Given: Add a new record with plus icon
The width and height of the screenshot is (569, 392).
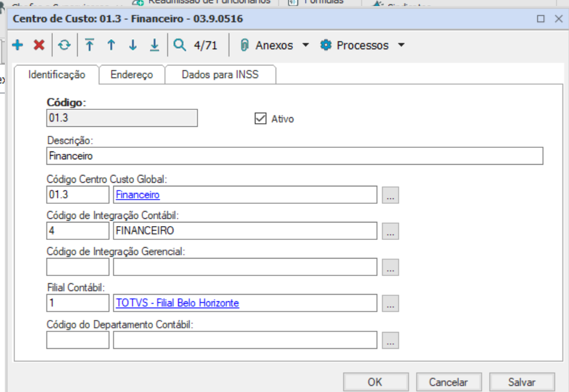Looking at the screenshot, I should (17, 45).
